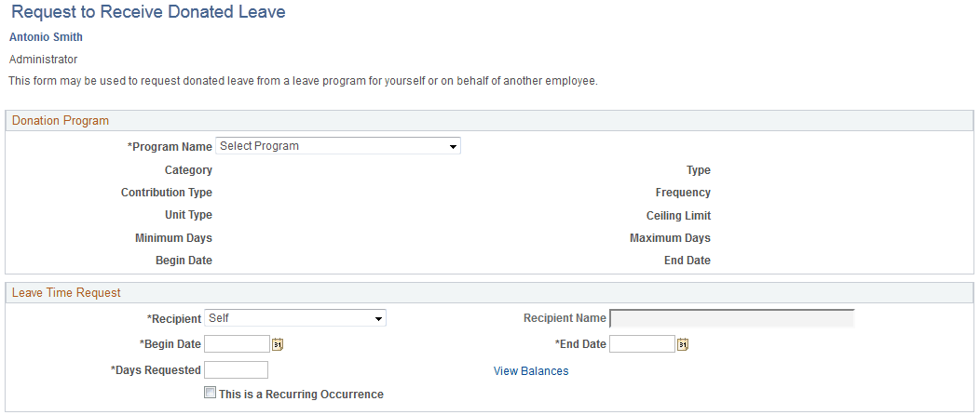Expand the Program Name dropdown
The width and height of the screenshot is (980, 415).
pyautogui.click(x=338, y=146)
